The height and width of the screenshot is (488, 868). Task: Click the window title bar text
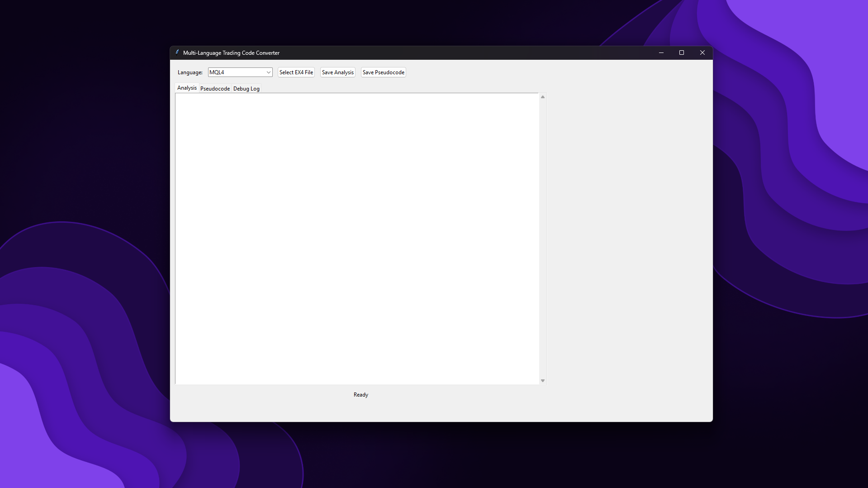(x=231, y=53)
